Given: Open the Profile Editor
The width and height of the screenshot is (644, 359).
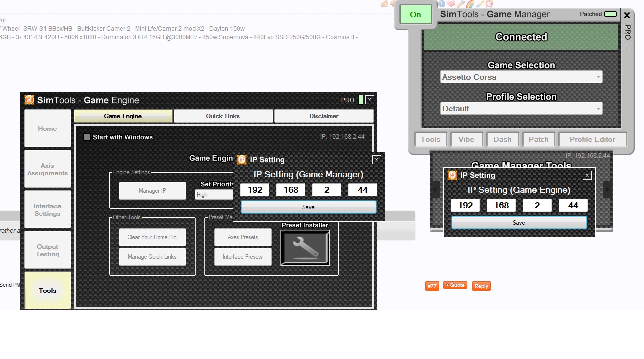Looking at the screenshot, I should tap(592, 139).
